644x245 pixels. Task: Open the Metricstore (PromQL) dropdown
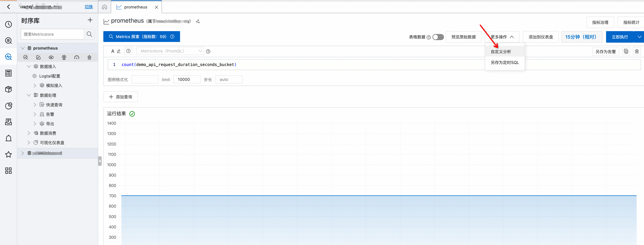click(x=170, y=51)
